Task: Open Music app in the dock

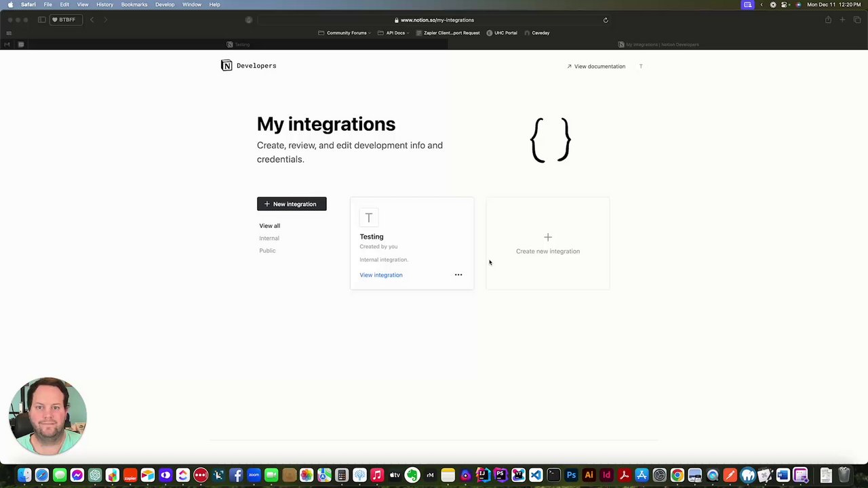Action: 377,475
